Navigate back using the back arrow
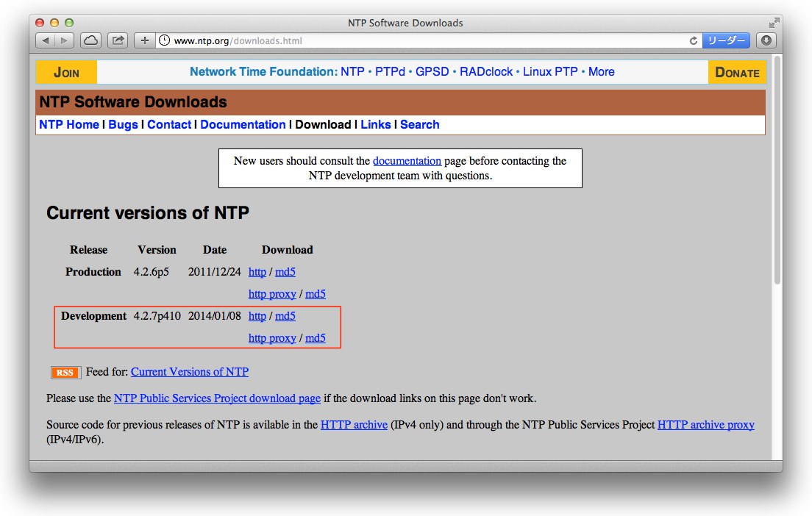Screen dimensions: 812x516 pos(47,40)
